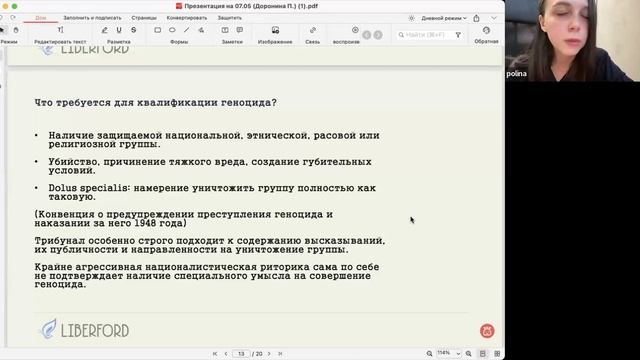Go to the next page
The width and height of the screenshot is (640, 360).
(x=269, y=354)
